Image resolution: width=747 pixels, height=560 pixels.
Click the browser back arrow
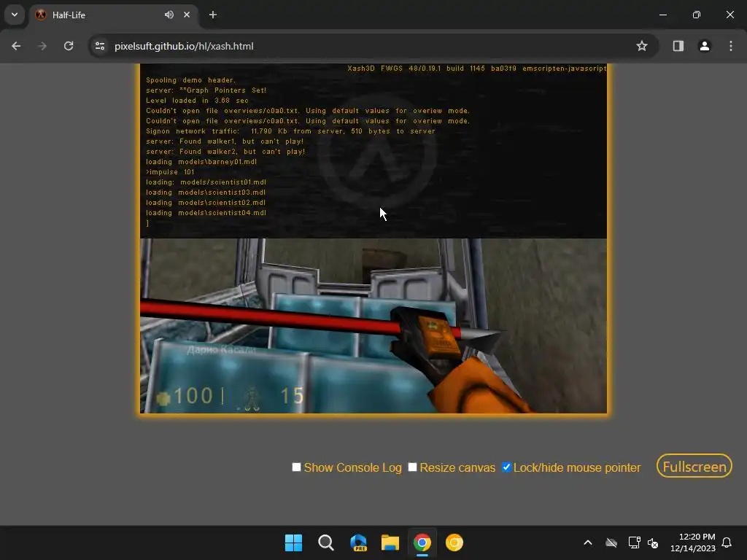click(16, 46)
